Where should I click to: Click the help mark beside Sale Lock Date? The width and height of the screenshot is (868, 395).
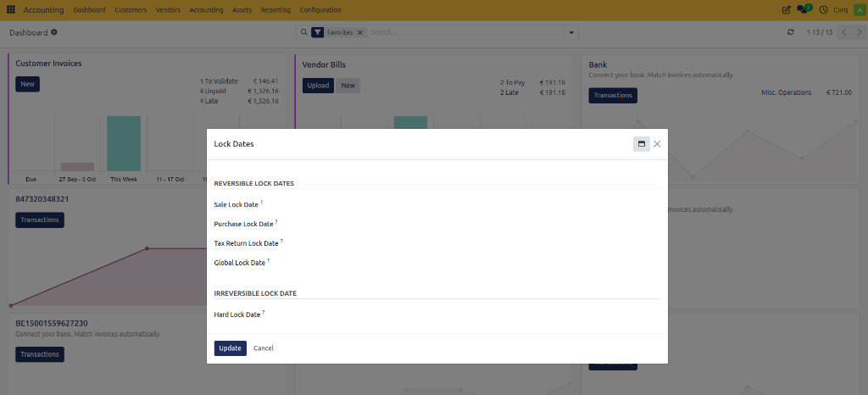[262, 203]
